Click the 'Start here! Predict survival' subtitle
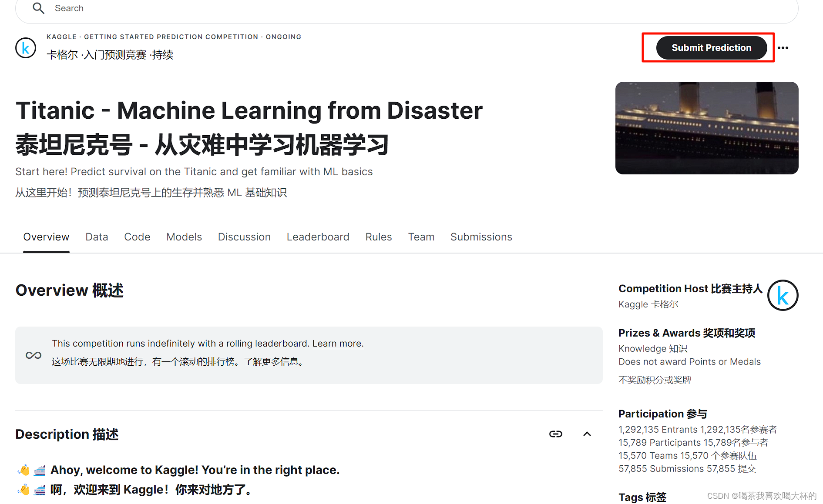The width and height of the screenshot is (823, 504). (x=194, y=172)
